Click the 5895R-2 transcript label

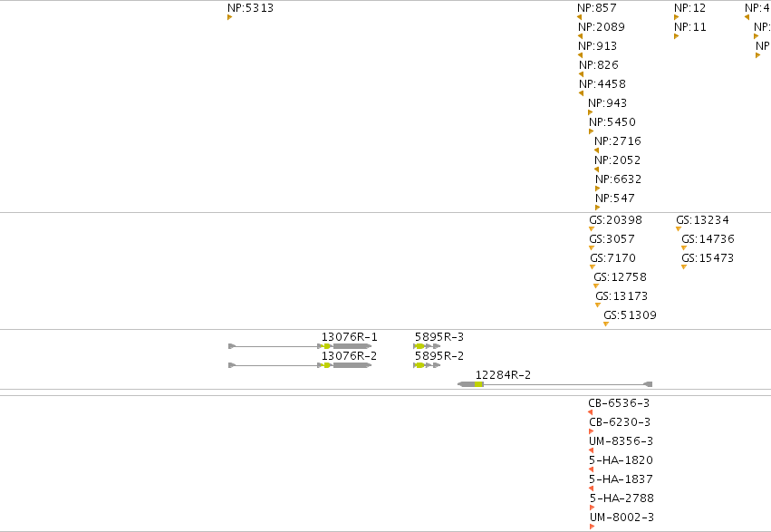click(x=439, y=356)
